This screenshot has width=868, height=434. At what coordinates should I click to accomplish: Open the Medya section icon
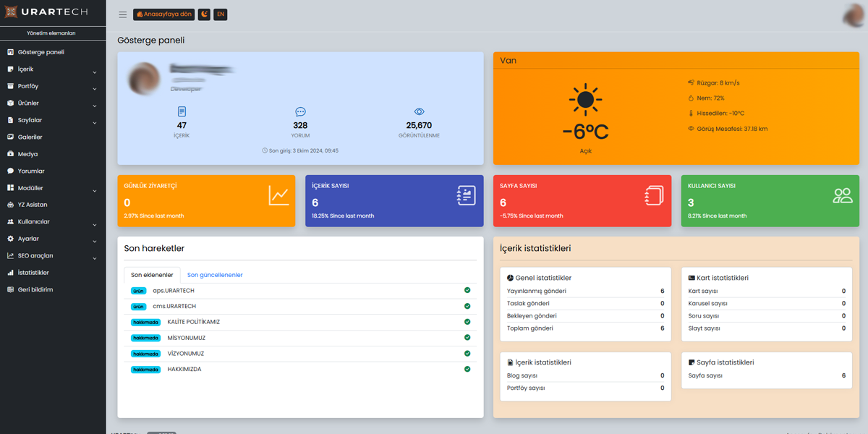coord(10,153)
